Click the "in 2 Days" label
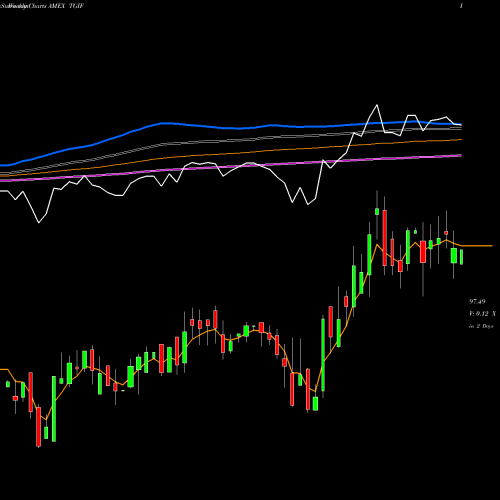The width and height of the screenshot is (500, 500). pos(481,326)
